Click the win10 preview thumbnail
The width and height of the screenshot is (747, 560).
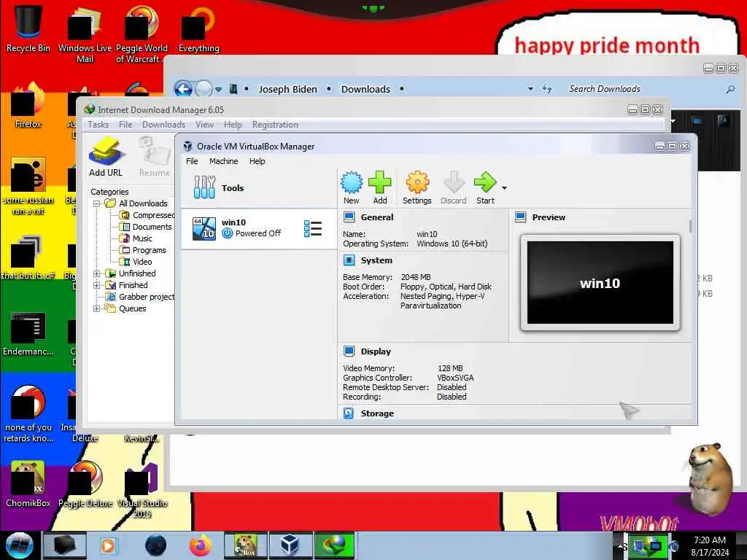[x=600, y=282]
